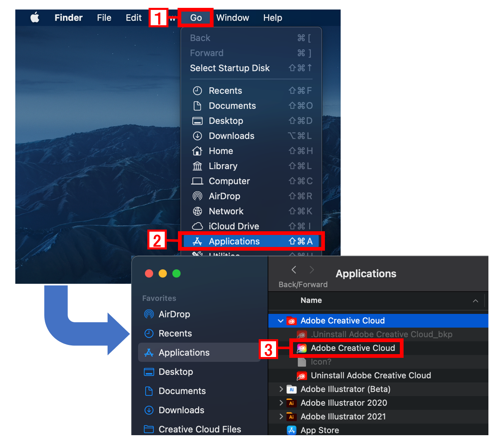Choose AirDrop from the Go menu
This screenshot has height=448, width=500.
251,196
